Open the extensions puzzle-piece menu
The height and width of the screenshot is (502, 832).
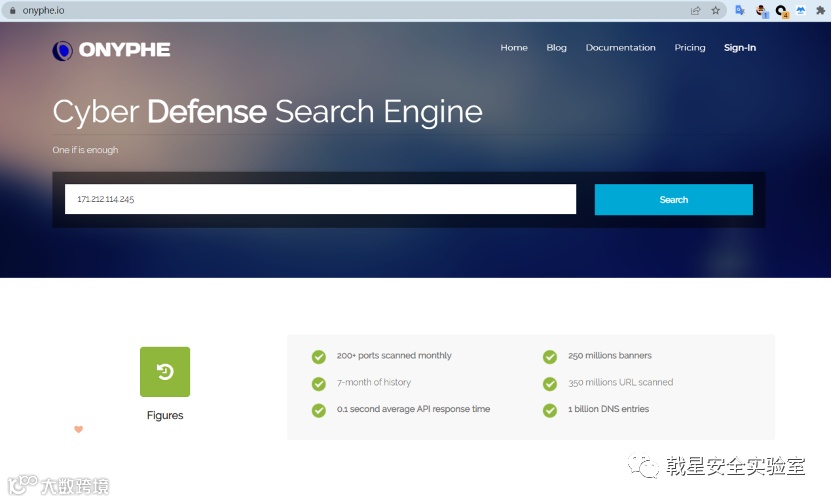[x=820, y=10]
